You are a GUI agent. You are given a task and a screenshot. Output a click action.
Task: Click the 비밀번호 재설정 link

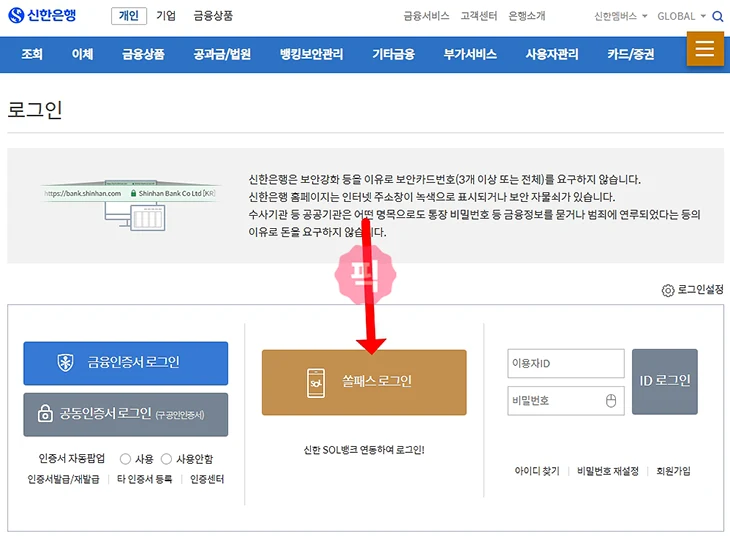click(x=608, y=471)
